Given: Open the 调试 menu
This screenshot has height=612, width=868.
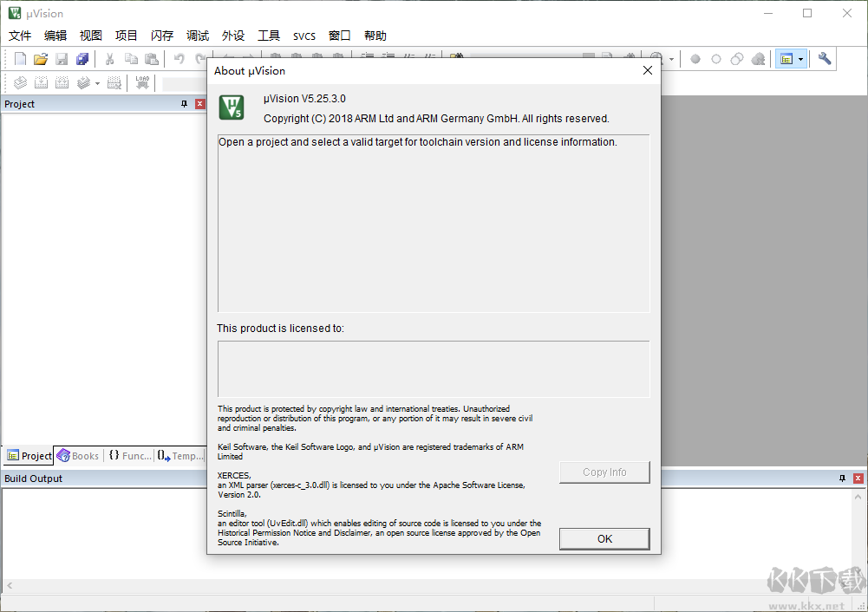Looking at the screenshot, I should click(x=198, y=36).
